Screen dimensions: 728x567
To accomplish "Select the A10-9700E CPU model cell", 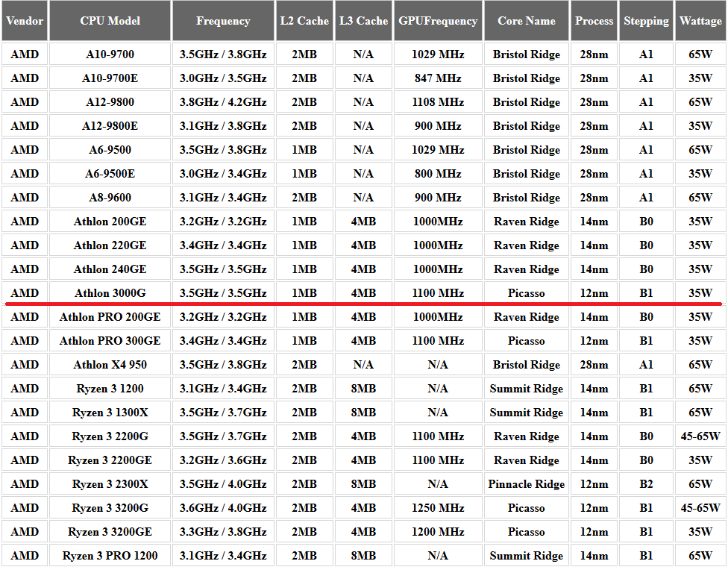I will [110, 78].
